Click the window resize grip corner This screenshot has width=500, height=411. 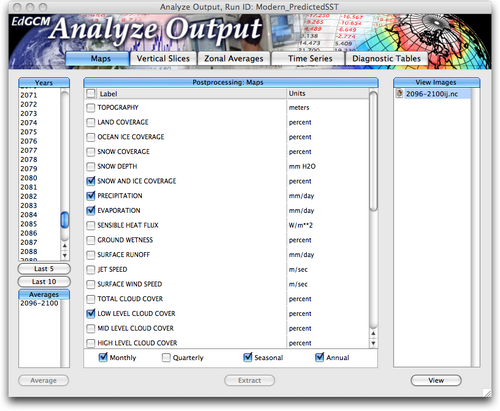[487, 393]
